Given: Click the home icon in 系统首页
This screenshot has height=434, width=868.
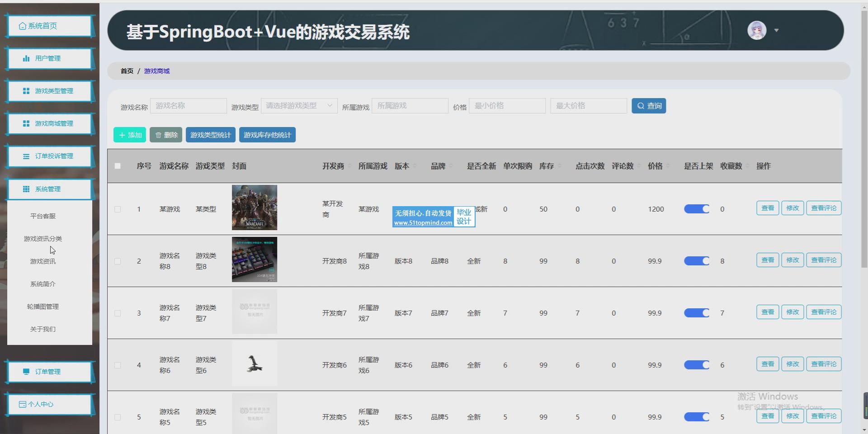Looking at the screenshot, I should [22, 26].
